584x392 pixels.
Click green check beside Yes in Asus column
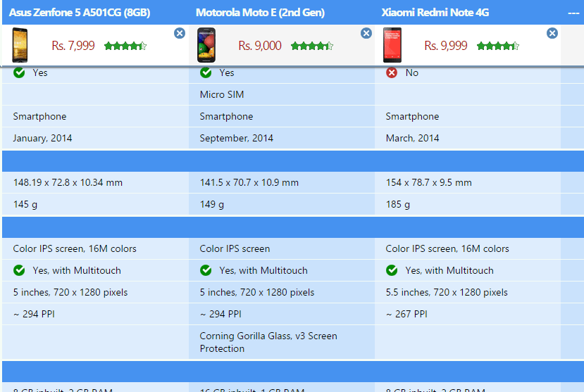pyautogui.click(x=19, y=72)
